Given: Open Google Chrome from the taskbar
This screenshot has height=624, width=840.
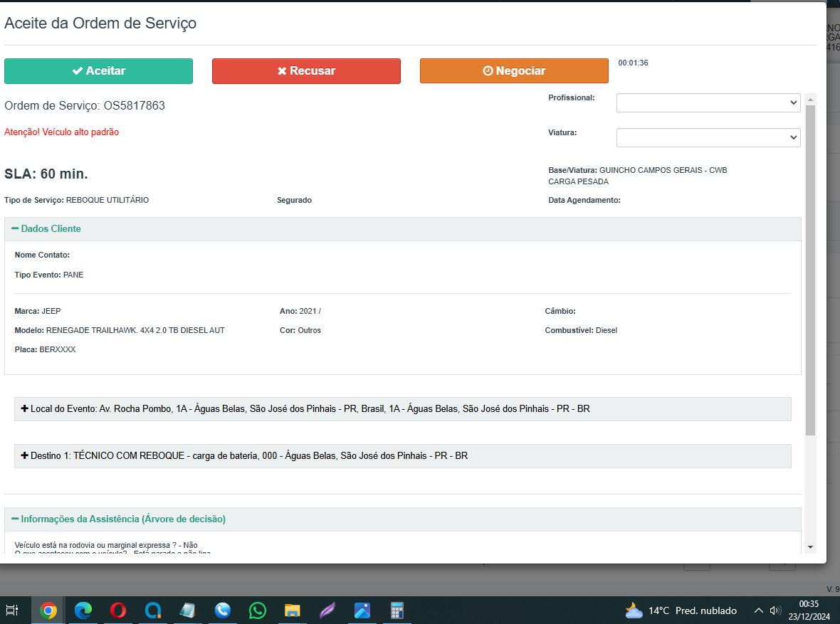Looking at the screenshot, I should (x=48, y=610).
